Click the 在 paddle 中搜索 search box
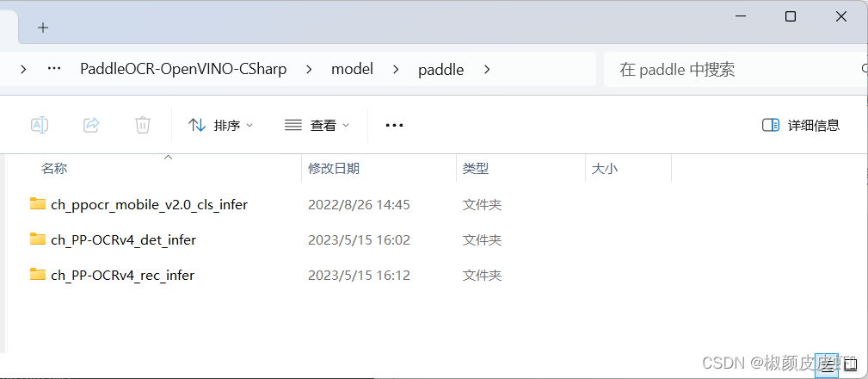This screenshot has width=868, height=379. [x=736, y=69]
